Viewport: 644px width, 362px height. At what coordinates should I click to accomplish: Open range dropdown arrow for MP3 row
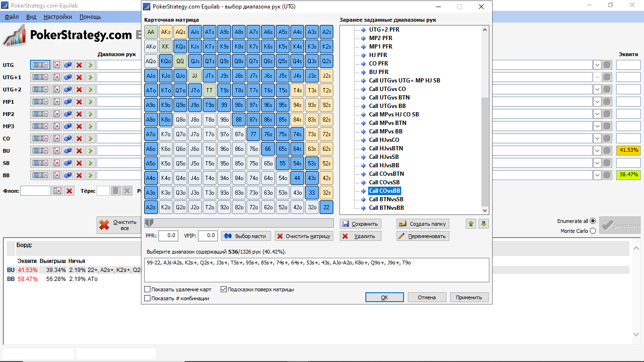click(597, 126)
